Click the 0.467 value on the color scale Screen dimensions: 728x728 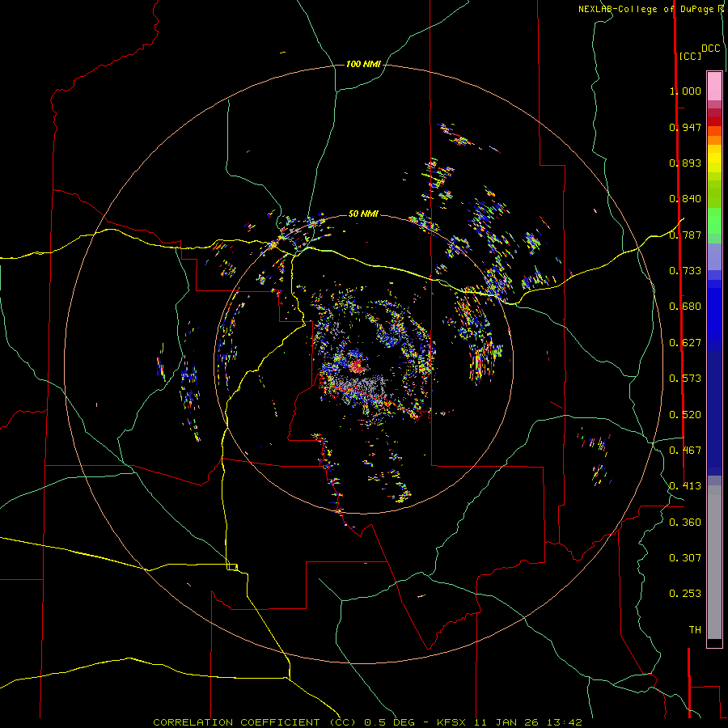coord(685,451)
